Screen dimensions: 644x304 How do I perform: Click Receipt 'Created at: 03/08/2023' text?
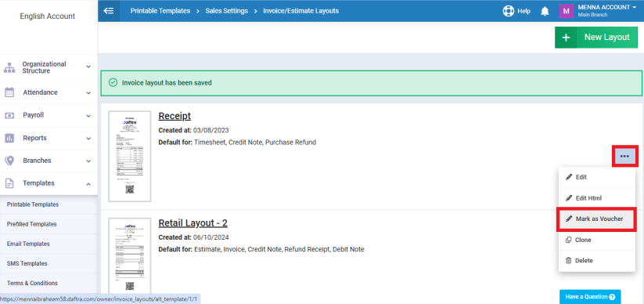[x=193, y=130]
